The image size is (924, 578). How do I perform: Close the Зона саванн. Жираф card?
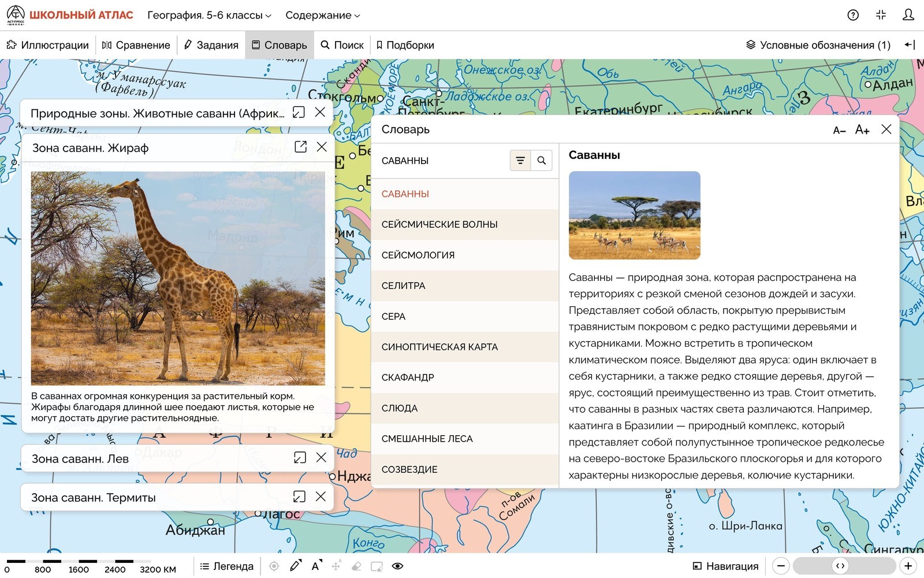tap(322, 147)
